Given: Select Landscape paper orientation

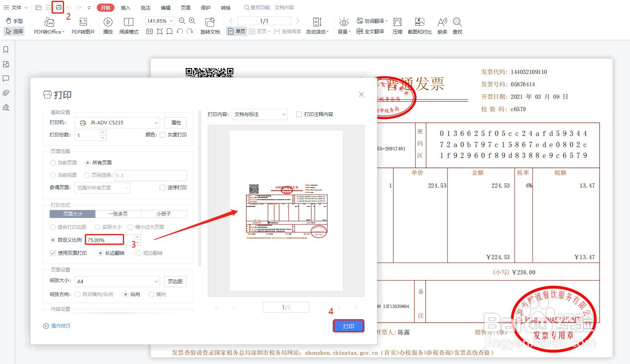Looking at the screenshot, I should click(151, 294).
